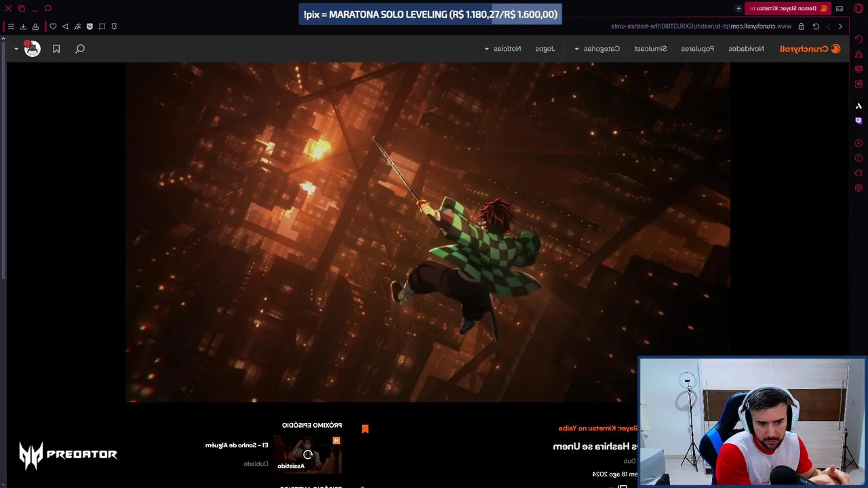Focus the crunchyroll.com address bar

[701, 26]
